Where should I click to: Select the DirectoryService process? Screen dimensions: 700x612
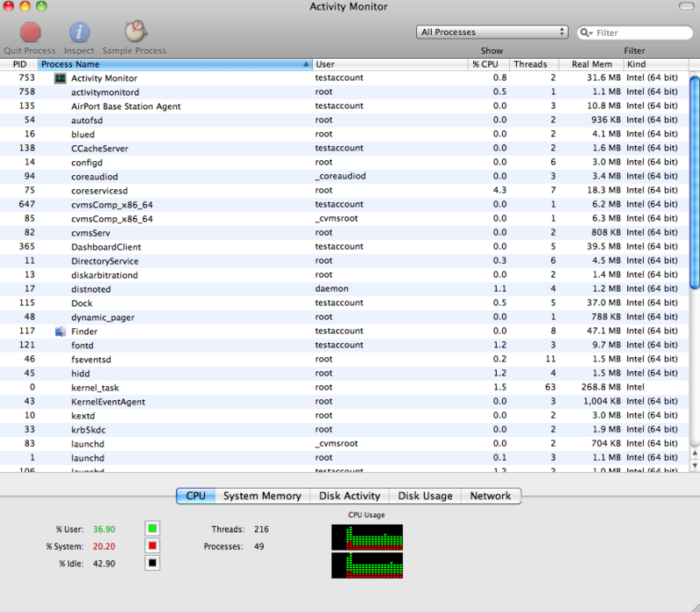(x=344, y=261)
